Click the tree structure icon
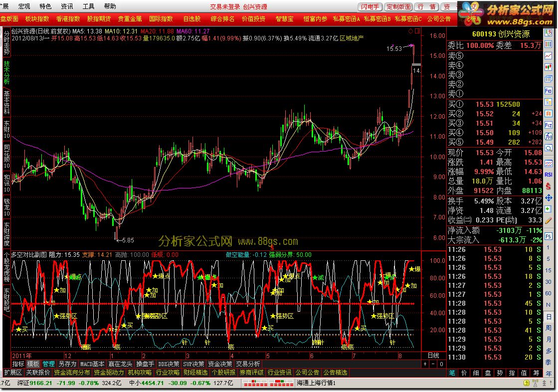 point(549,102)
